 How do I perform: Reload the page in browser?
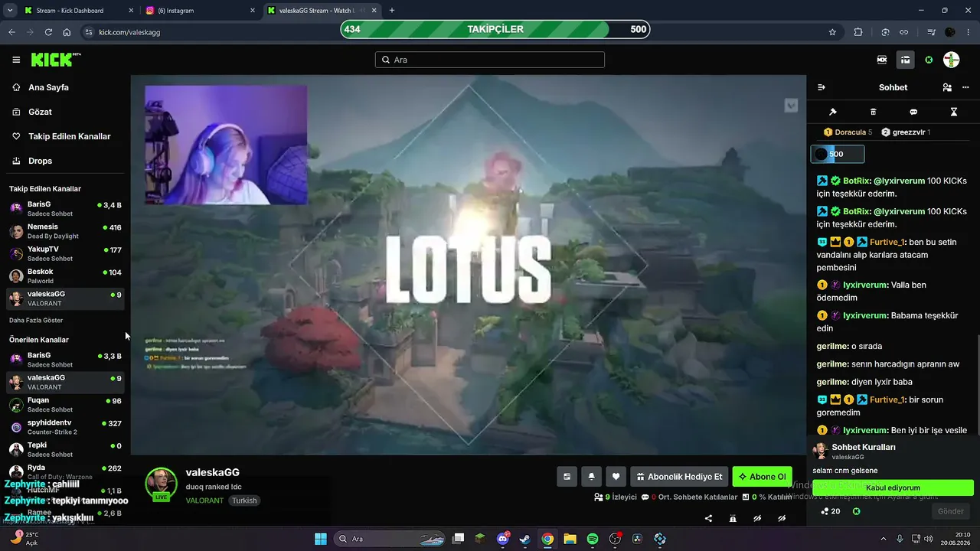pos(48,32)
